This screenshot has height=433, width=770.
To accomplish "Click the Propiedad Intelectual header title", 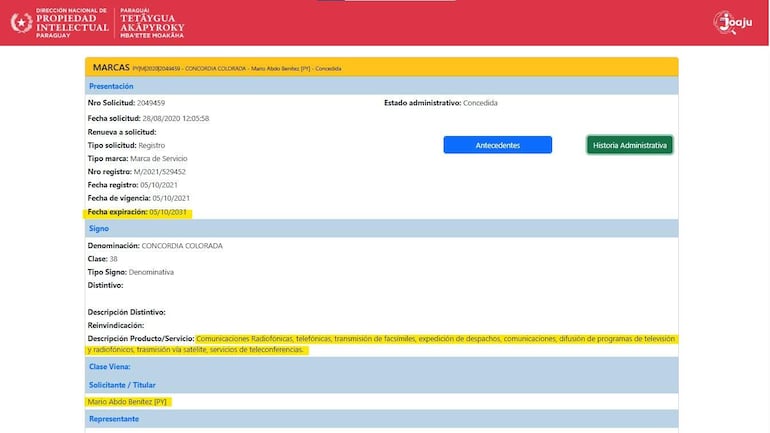I will pos(72,23).
